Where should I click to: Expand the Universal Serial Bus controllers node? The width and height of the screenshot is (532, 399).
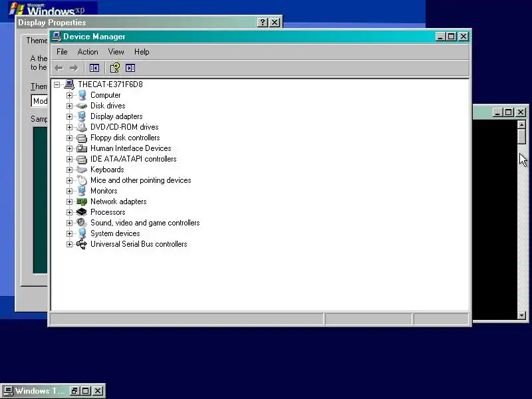click(x=70, y=244)
